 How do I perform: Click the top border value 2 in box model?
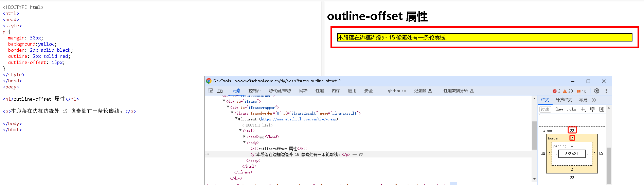[x=572, y=138]
